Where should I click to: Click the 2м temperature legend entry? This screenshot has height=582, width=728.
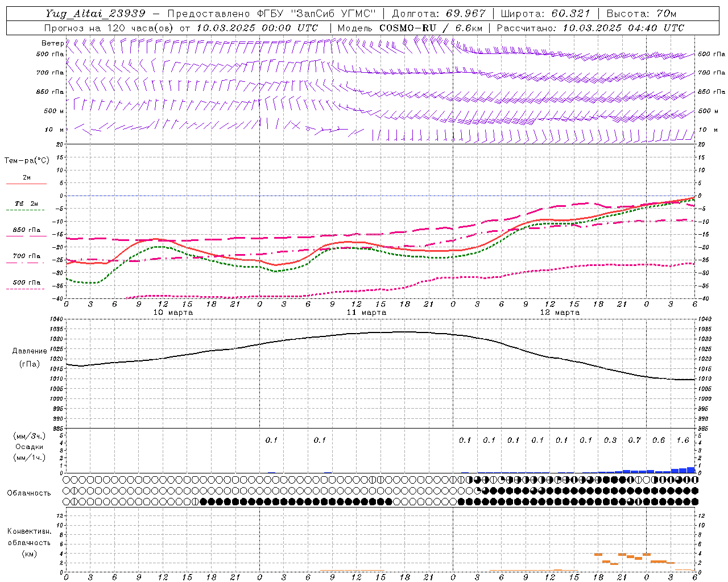pyautogui.click(x=26, y=178)
